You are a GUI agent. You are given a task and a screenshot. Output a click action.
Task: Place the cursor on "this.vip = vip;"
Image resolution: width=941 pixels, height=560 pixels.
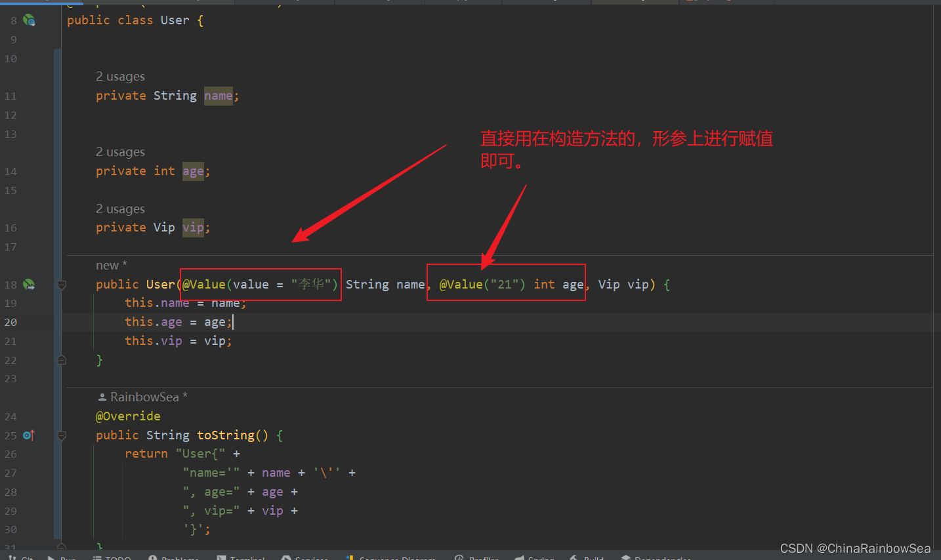(x=178, y=341)
